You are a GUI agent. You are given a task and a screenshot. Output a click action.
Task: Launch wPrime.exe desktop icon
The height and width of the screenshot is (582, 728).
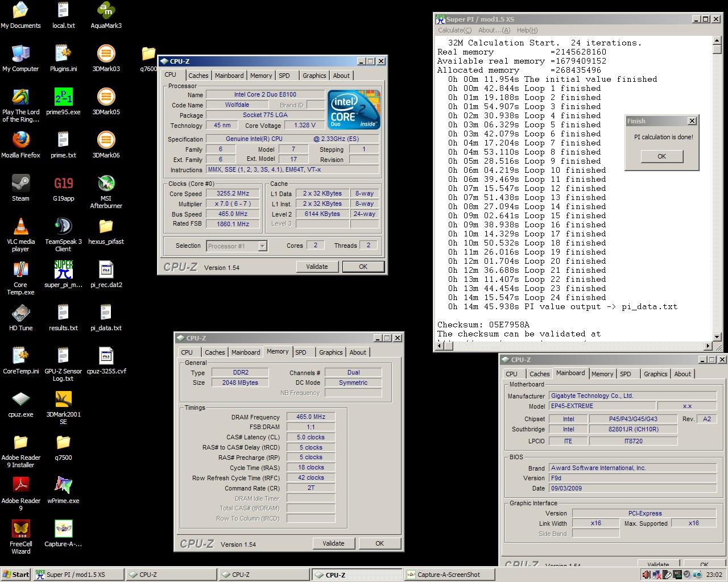pos(63,490)
